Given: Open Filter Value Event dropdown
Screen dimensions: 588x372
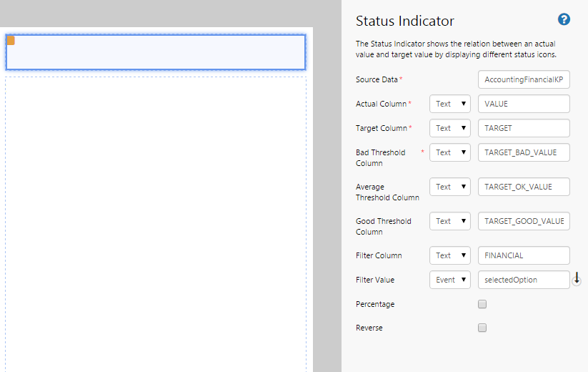Looking at the screenshot, I should (x=449, y=280).
